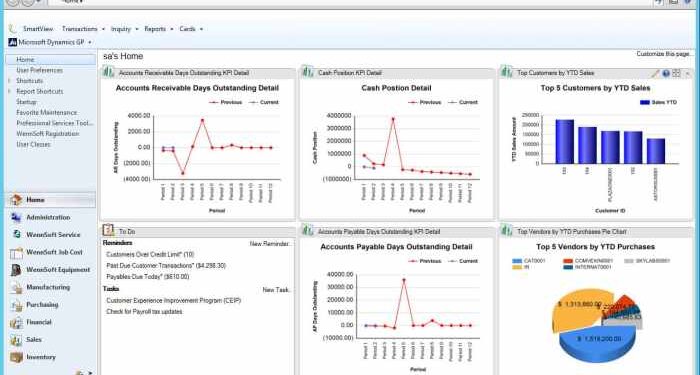
Task: Open Favorite Maintenance in the navigation tree
Action: pos(46,112)
